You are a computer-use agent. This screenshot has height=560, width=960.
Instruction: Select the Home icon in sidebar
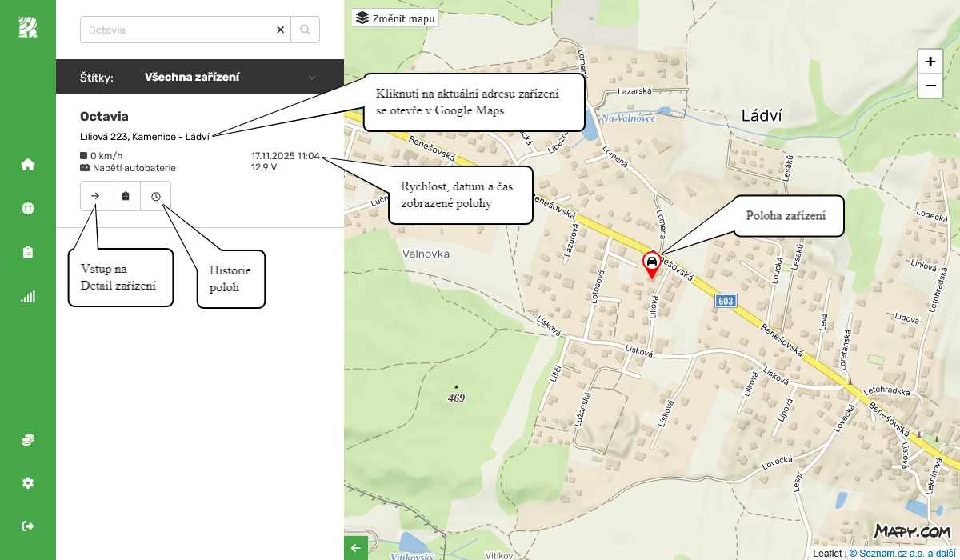pos(27,164)
